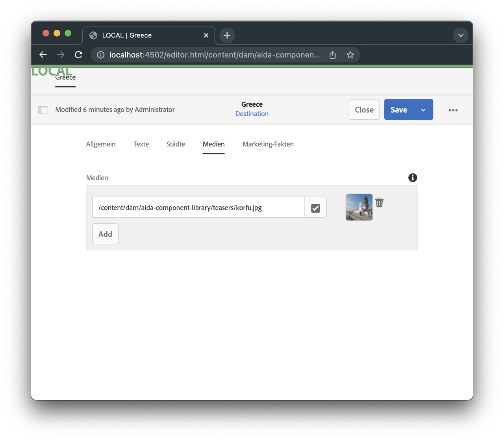This screenshot has height=441, width=504.
Task: Click the share icon in the address bar
Action: point(332,55)
